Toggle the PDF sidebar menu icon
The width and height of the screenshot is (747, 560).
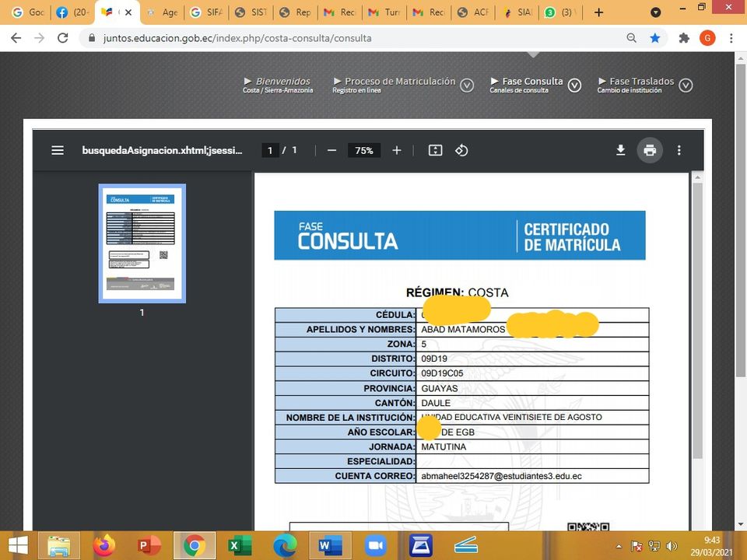point(58,150)
